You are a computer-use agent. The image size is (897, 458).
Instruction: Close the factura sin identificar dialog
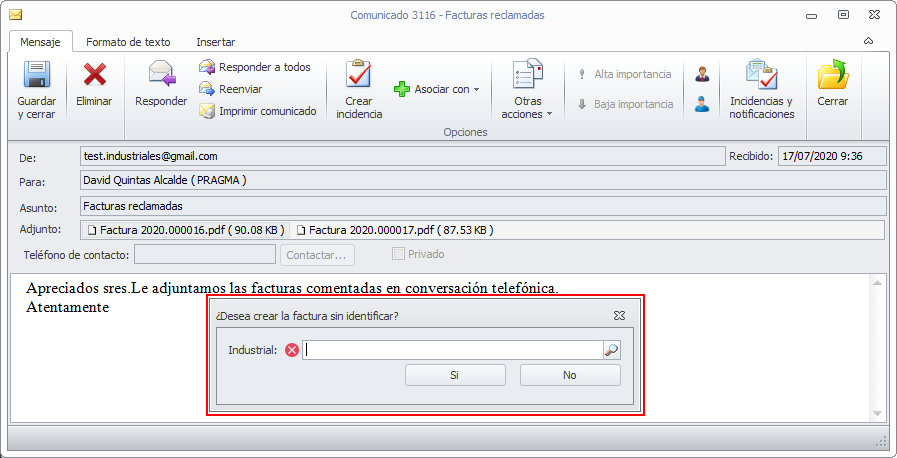(x=619, y=316)
